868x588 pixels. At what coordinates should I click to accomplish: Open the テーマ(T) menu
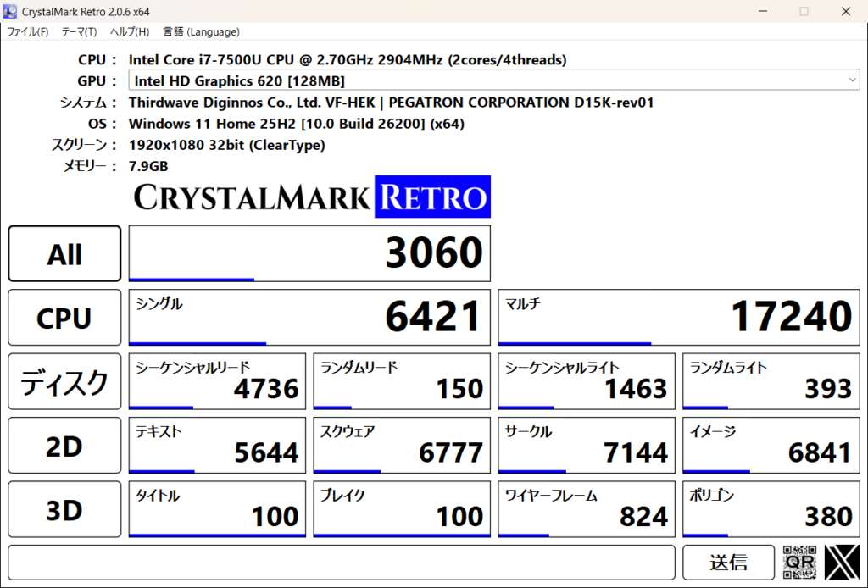click(x=79, y=32)
